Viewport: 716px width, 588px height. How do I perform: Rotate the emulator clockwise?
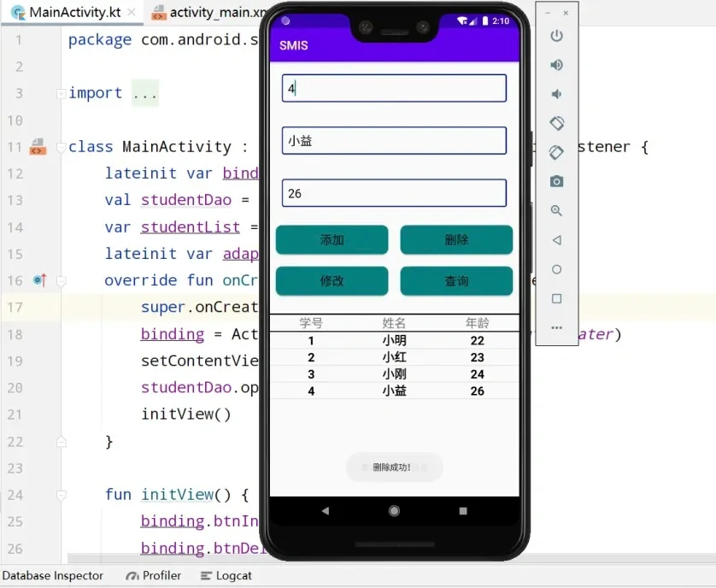556,151
